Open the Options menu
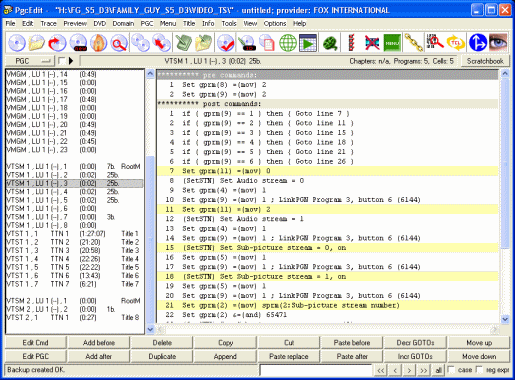 (275, 24)
